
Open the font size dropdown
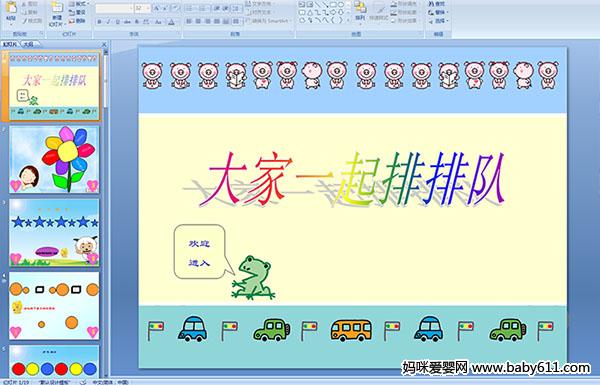[147, 8]
